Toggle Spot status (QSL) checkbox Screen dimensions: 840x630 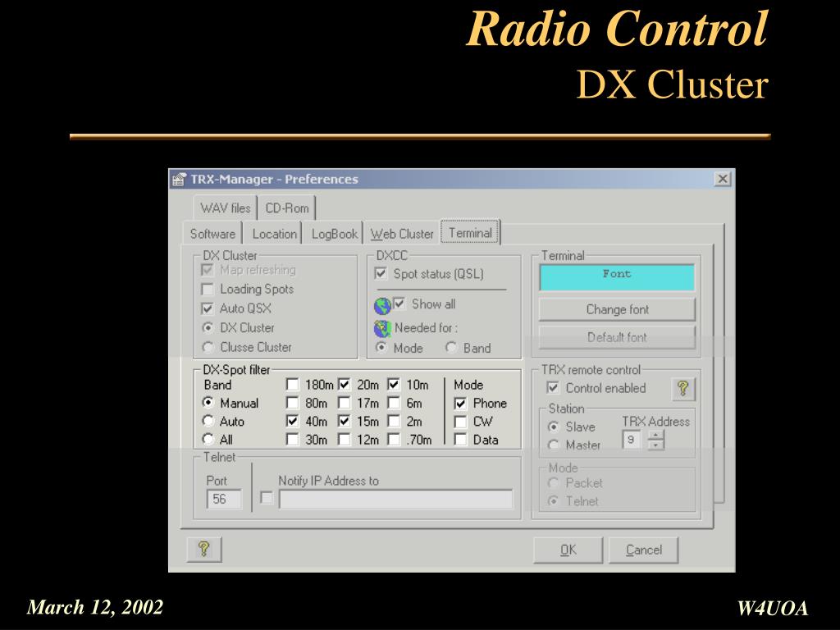[381, 274]
